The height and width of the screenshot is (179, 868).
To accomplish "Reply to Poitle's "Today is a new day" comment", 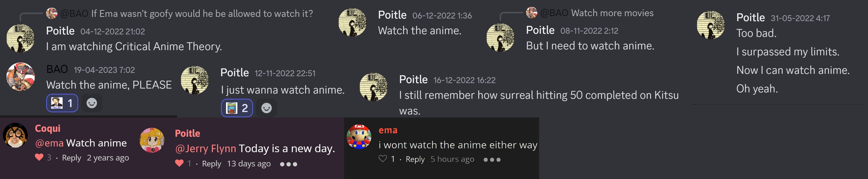I will pyautogui.click(x=211, y=164).
